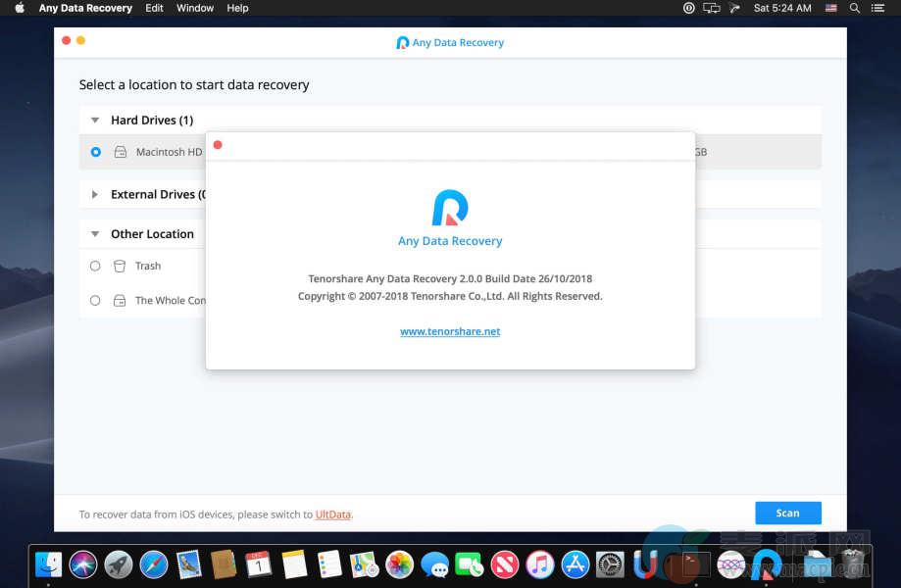Launch Safari from the dock
This screenshot has height=588, width=901.
tap(154, 564)
